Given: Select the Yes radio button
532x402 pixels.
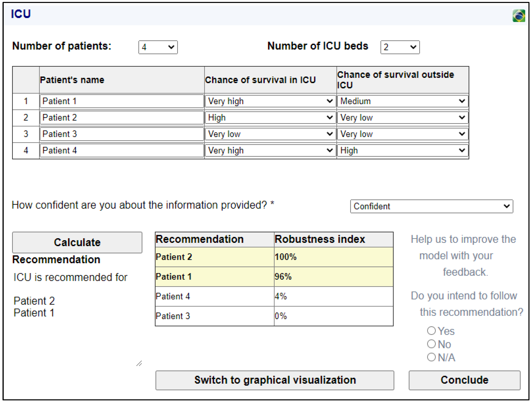Looking at the screenshot, I should [431, 331].
